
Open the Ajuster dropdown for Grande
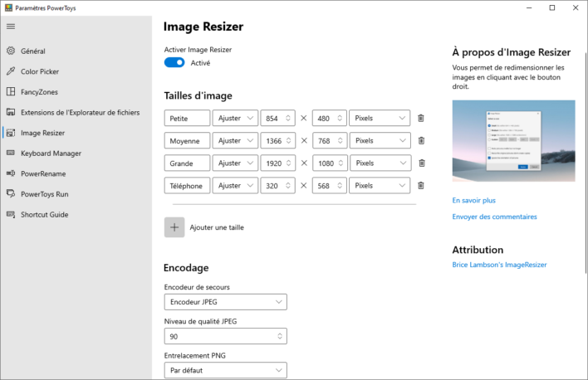click(x=235, y=163)
